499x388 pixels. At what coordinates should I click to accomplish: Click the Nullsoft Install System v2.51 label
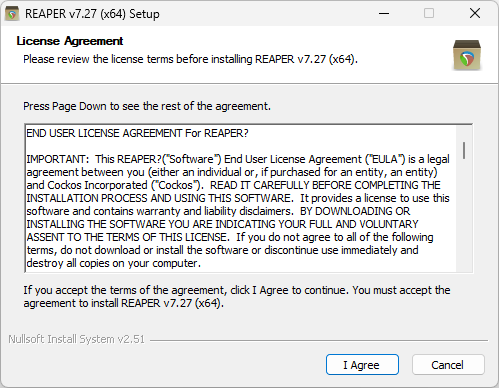click(x=76, y=339)
